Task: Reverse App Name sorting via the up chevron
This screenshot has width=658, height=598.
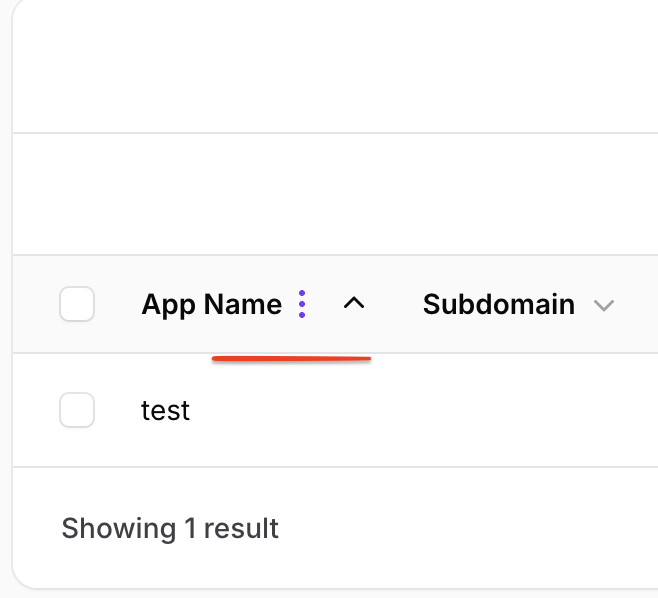Action: pos(354,304)
